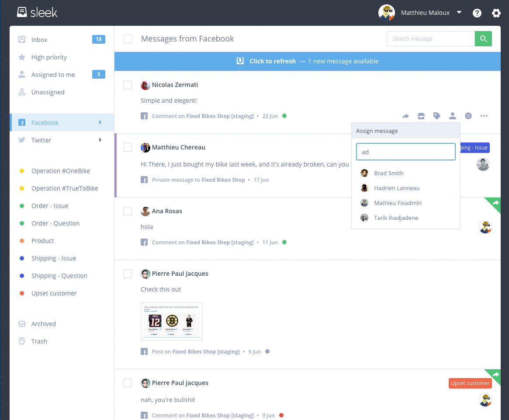This screenshot has height=420, width=509.
Task: Check the Ana Rosas message checkbox
Action: coord(128,211)
